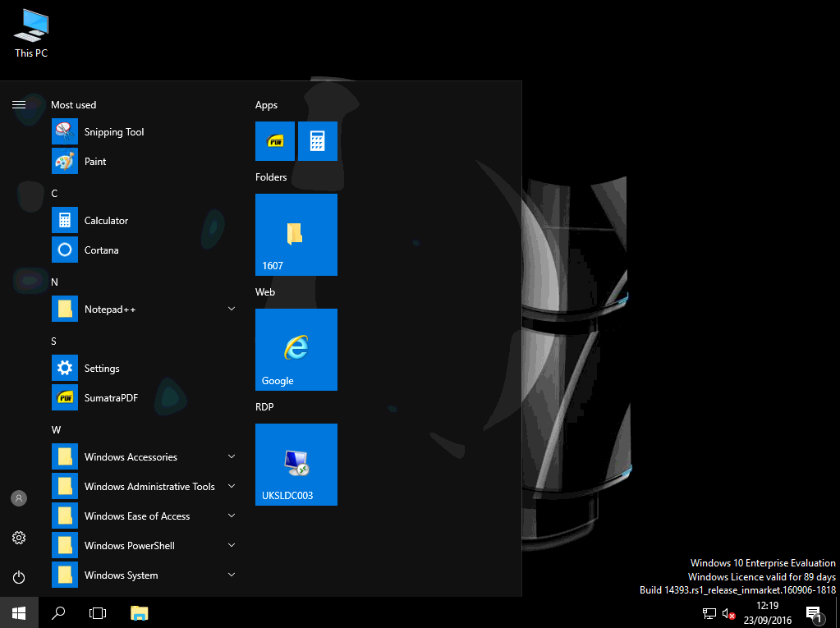Viewport: 840px width, 628px height.
Task: Expand the Windows System chevron
Action: [232, 575]
